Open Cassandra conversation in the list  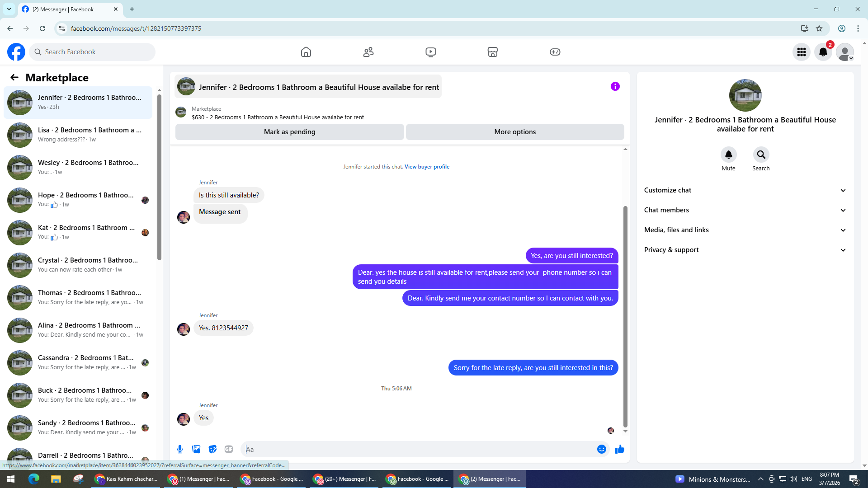coord(78,362)
